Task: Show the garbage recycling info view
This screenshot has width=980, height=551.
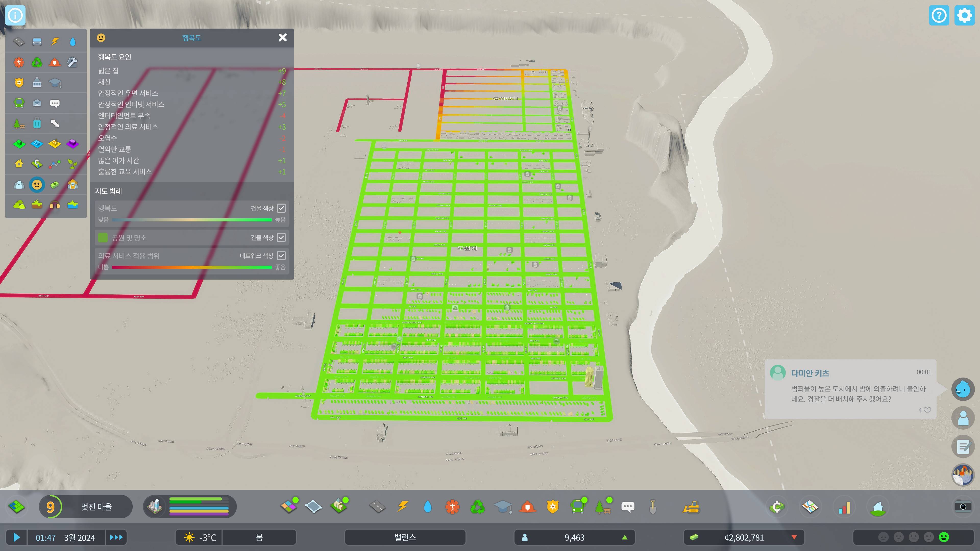Action: pos(37,62)
